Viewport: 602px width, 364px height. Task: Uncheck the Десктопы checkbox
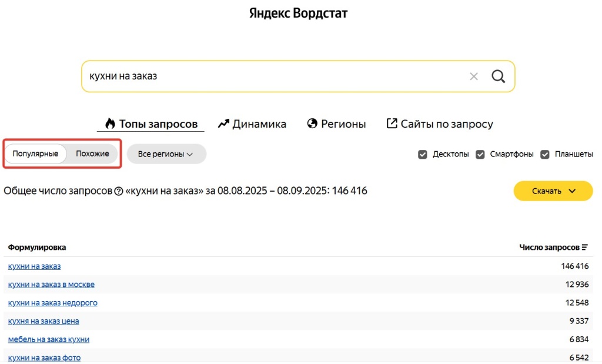point(422,154)
